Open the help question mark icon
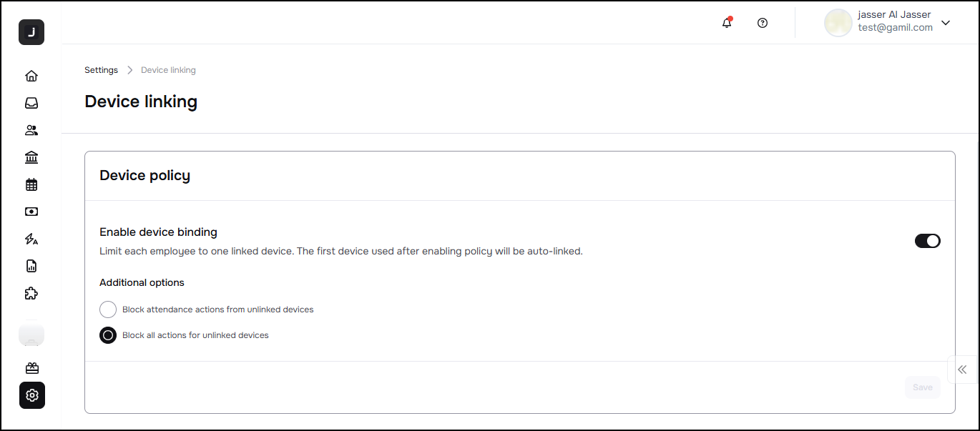Viewport: 980px width, 431px height. coord(763,23)
